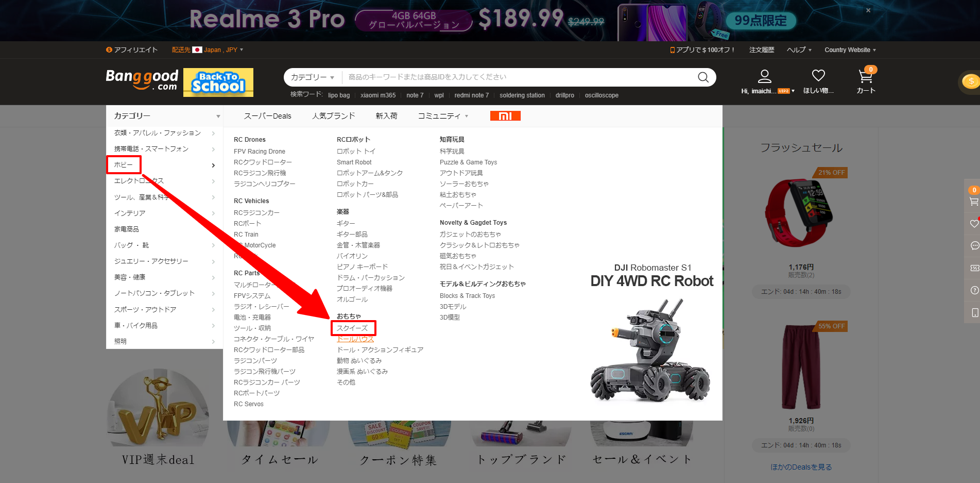Open the ドールハウス dollhouse link

click(355, 339)
